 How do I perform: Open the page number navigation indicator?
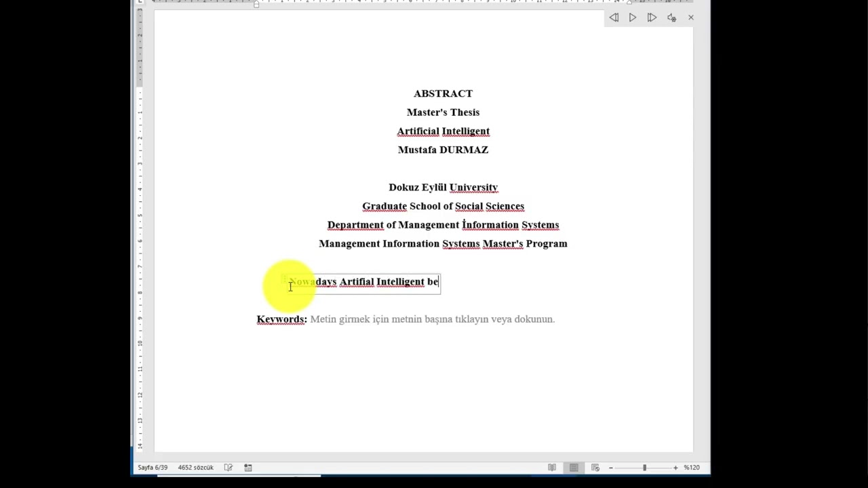[153, 468]
